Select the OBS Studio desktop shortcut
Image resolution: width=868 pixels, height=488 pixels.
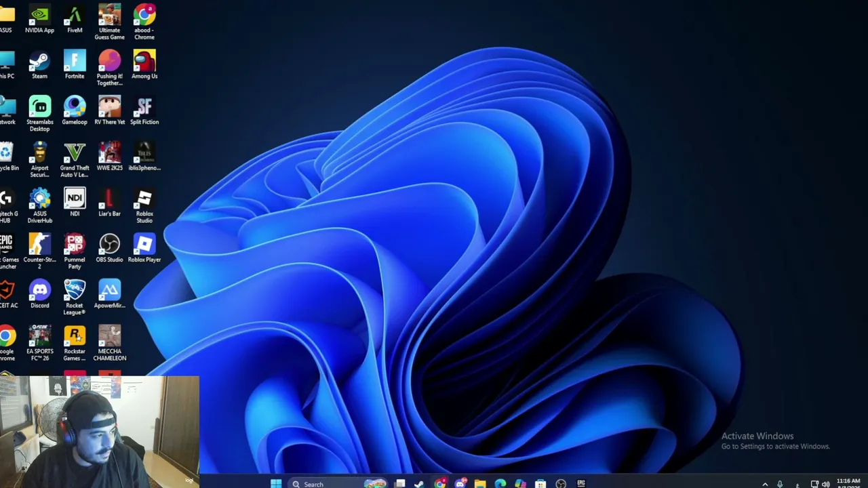coord(109,249)
